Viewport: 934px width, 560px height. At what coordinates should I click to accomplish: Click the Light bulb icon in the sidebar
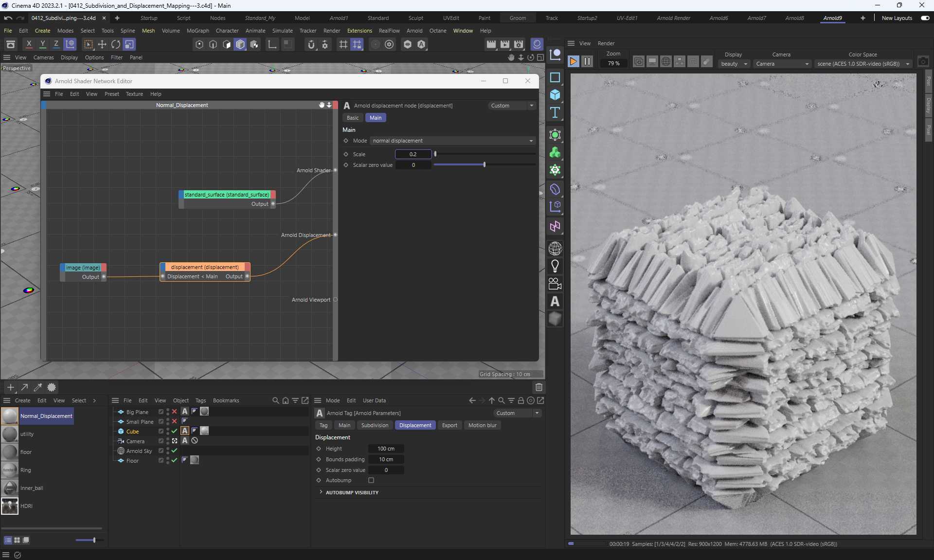click(x=555, y=266)
